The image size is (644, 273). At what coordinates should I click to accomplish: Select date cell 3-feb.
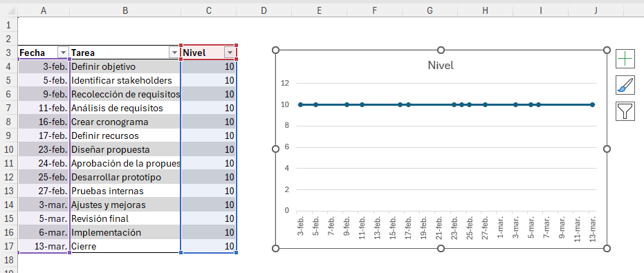tap(44, 66)
